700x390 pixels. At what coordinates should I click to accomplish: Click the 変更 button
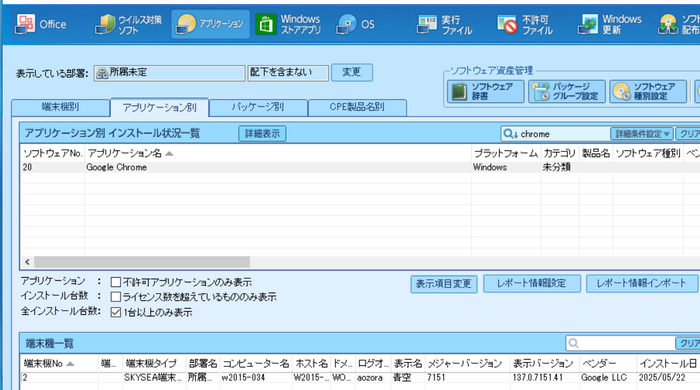tap(352, 72)
